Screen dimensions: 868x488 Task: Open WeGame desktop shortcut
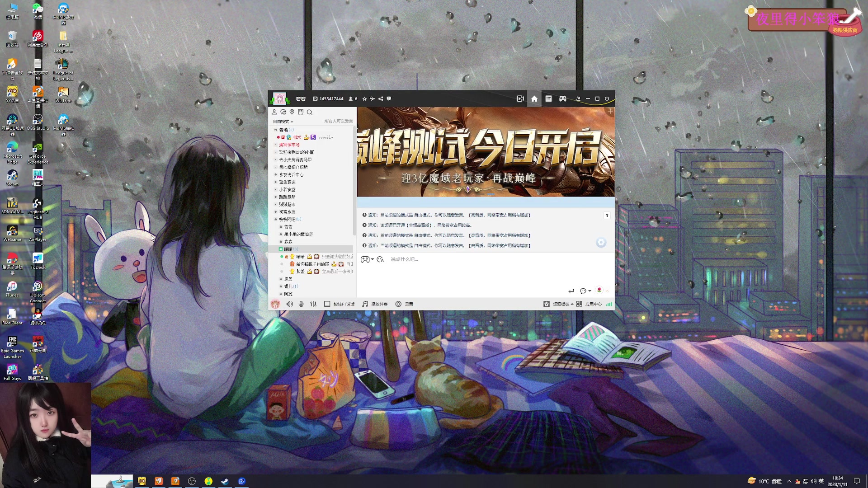[x=12, y=233]
